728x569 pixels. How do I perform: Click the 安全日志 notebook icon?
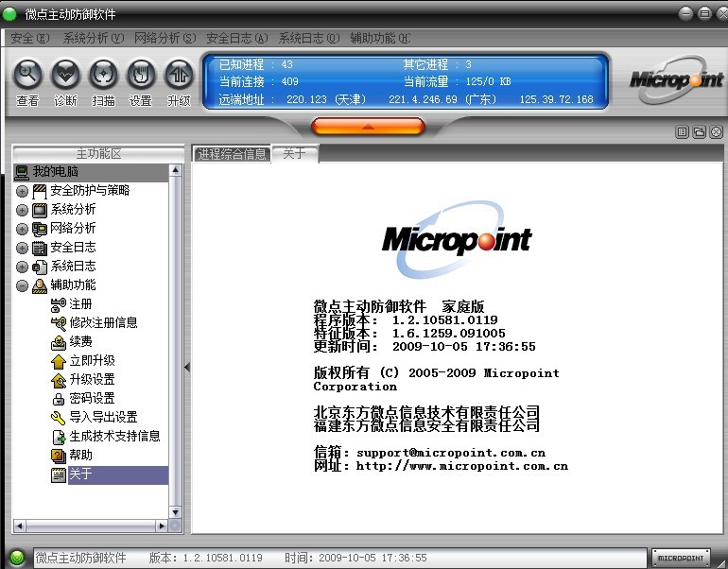[x=40, y=248]
